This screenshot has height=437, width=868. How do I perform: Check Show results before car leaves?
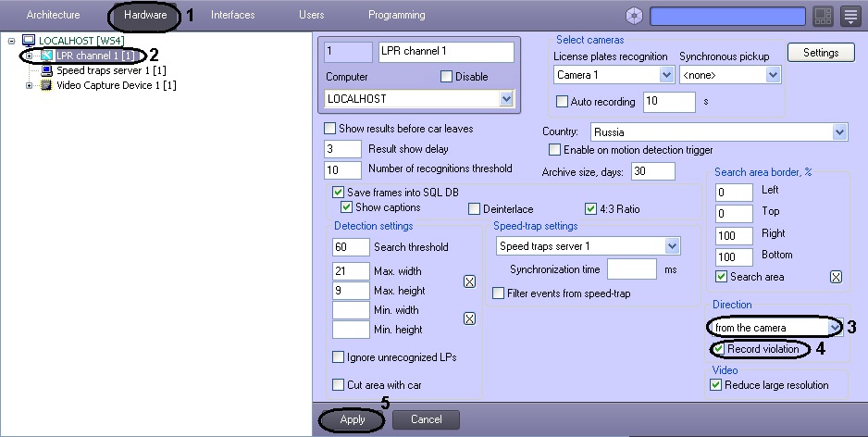pos(330,129)
